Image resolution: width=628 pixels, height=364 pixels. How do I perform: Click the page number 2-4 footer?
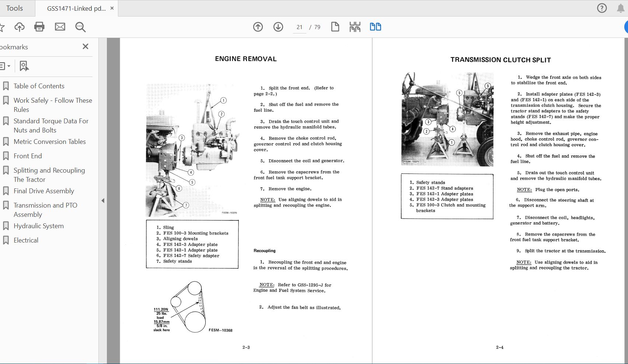tap(500, 347)
